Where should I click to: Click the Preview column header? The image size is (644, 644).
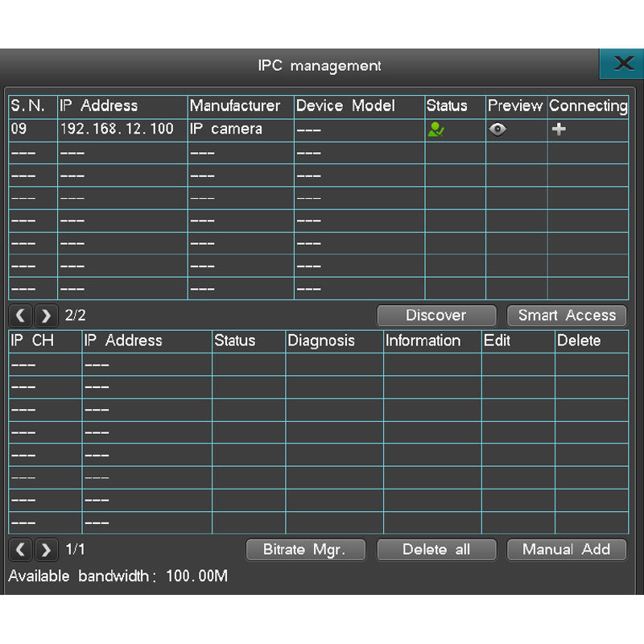tap(516, 107)
